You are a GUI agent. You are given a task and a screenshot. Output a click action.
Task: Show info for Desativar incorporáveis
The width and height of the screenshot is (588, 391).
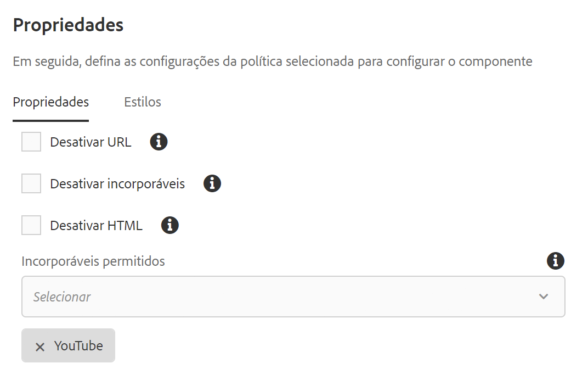point(212,183)
